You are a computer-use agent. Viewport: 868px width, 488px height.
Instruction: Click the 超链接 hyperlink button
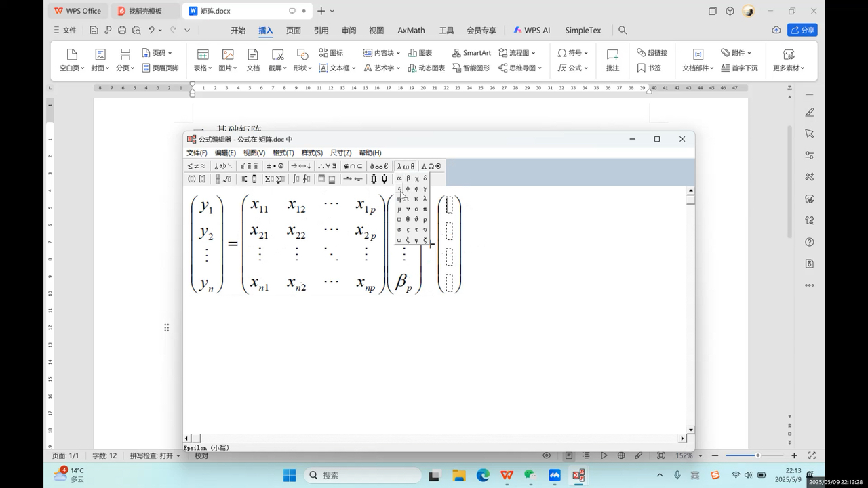coord(652,53)
